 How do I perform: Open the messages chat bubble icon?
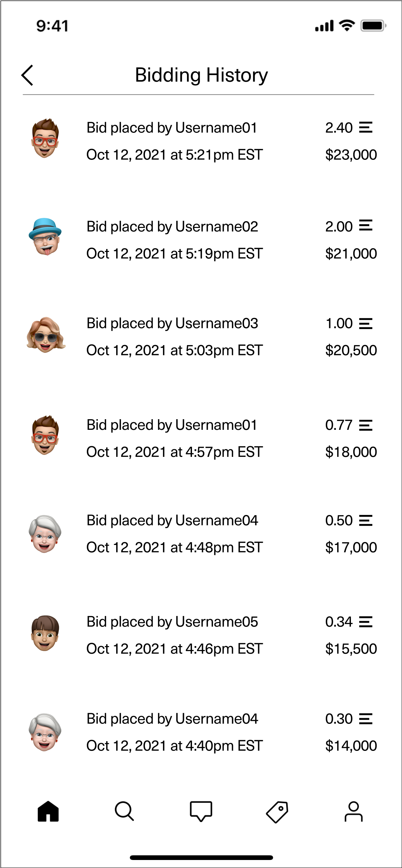(201, 811)
